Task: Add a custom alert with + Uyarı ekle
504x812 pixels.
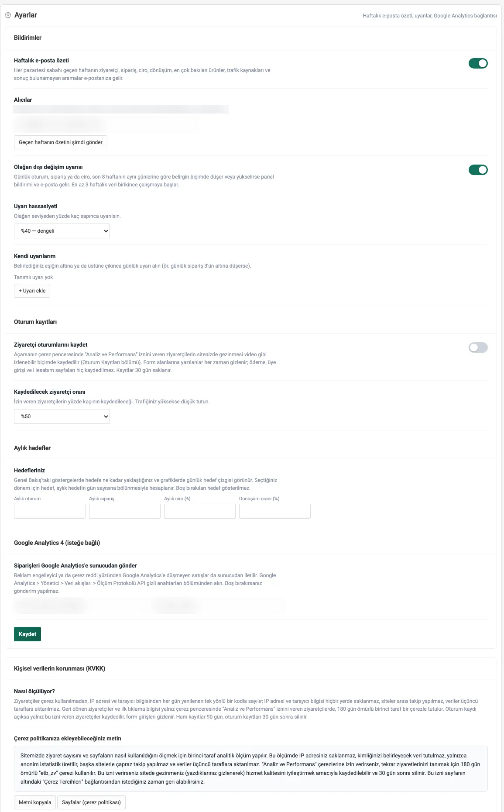Action: click(x=32, y=291)
